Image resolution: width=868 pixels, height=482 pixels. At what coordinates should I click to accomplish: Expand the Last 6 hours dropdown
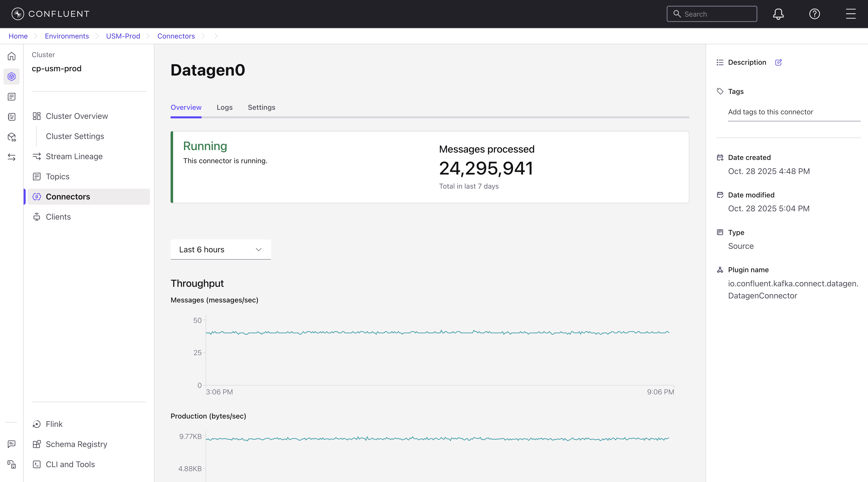coord(221,250)
